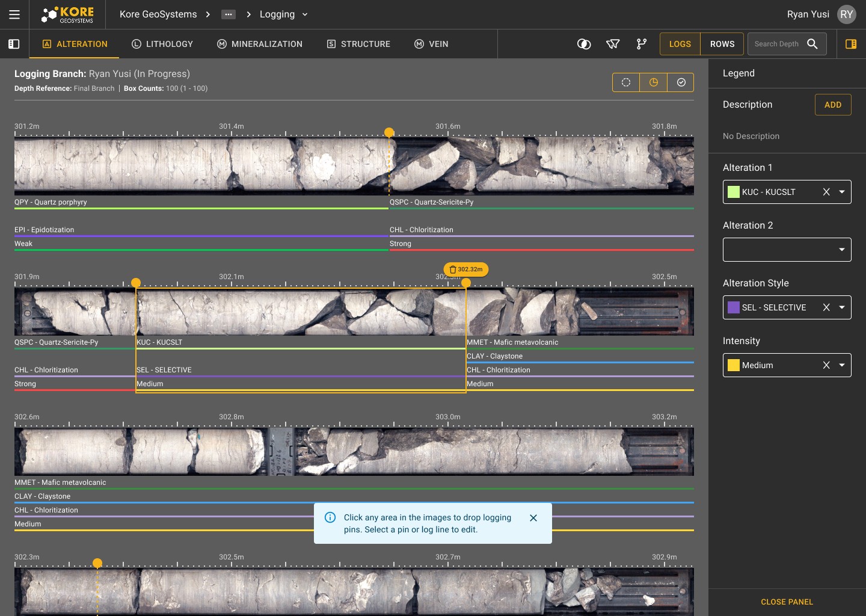Clear the KUC - KUCSLT selection

(x=826, y=192)
